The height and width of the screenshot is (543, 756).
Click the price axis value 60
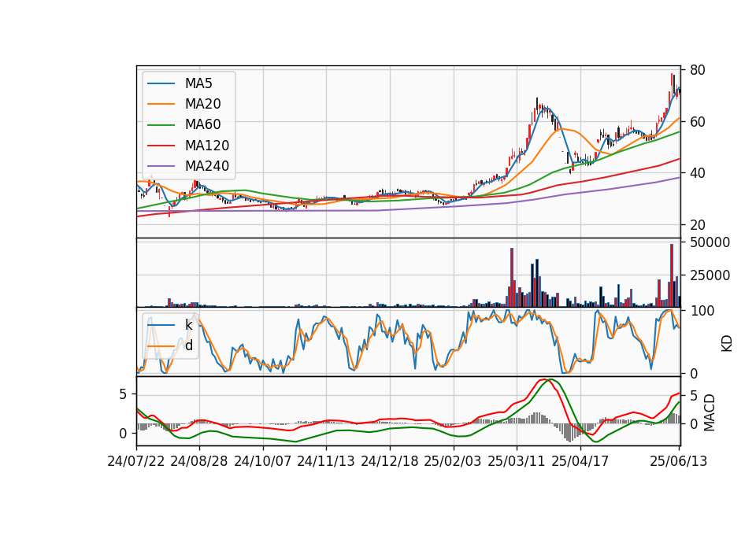(697, 122)
